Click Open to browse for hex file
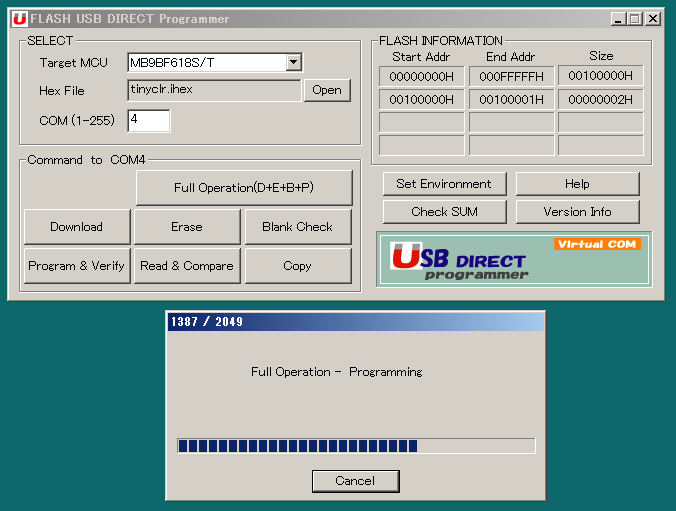Viewport: 676px width, 511px height. point(327,90)
